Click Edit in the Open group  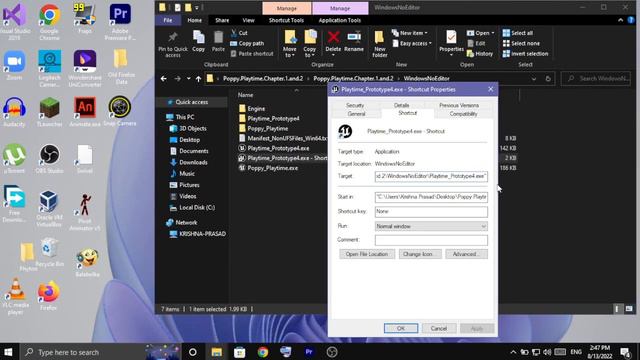click(x=476, y=43)
